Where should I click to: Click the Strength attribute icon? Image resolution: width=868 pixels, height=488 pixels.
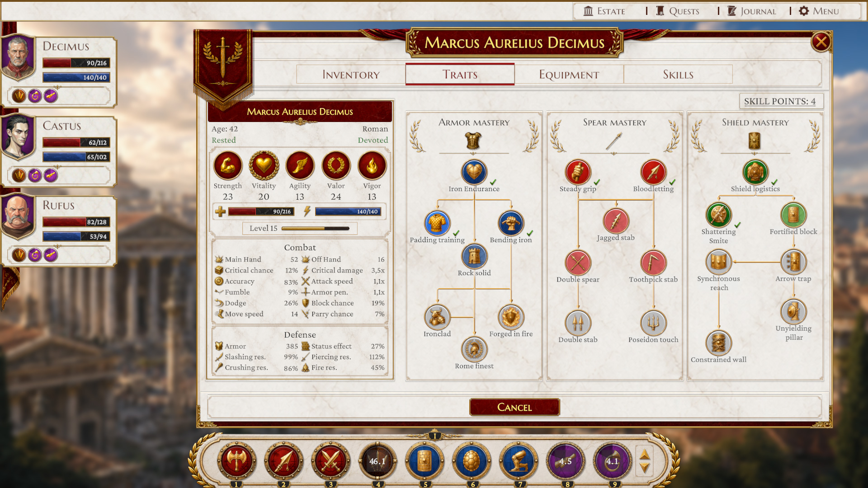(228, 165)
